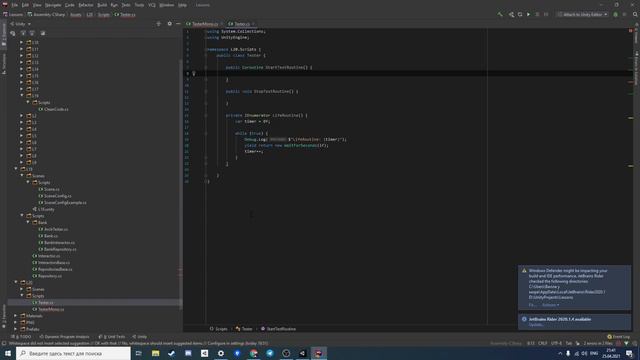Click Assembly-CSharp breadcrumb in navigation bar
The height and width of the screenshot is (360, 640).
coord(46,15)
